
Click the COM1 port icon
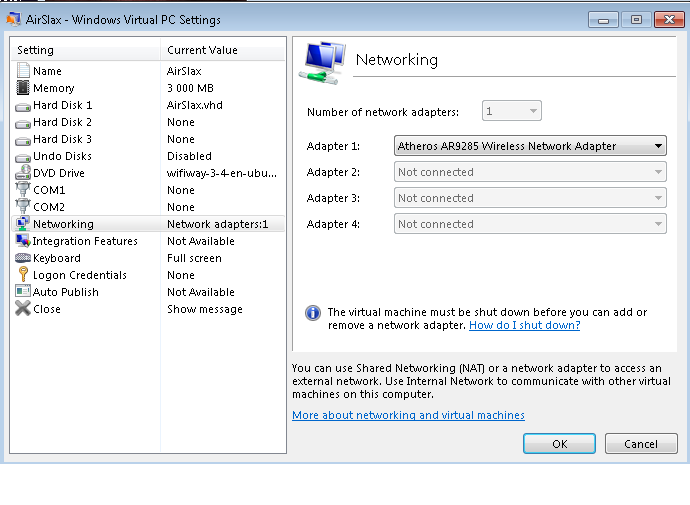(23, 190)
